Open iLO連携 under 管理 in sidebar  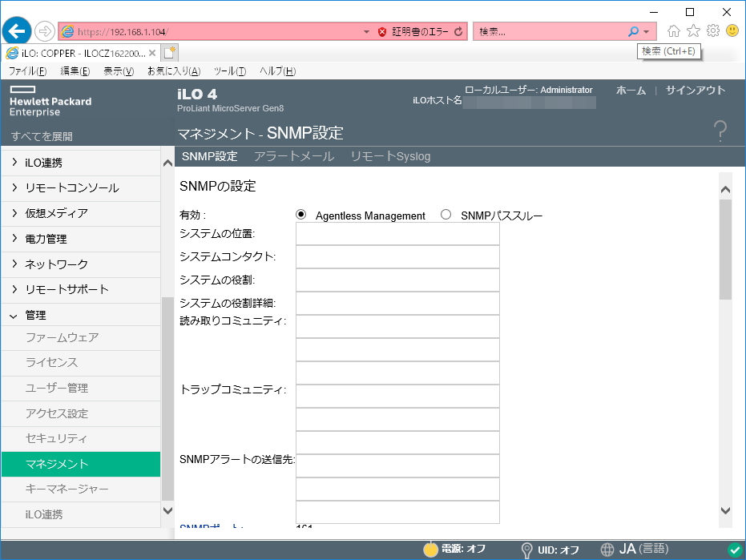[x=81, y=514]
